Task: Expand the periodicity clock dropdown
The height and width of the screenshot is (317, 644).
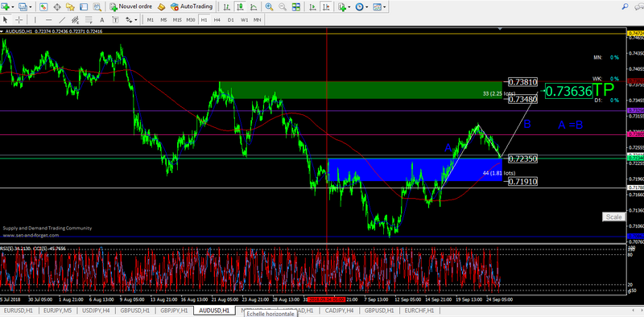Action: pyautogui.click(x=367, y=7)
